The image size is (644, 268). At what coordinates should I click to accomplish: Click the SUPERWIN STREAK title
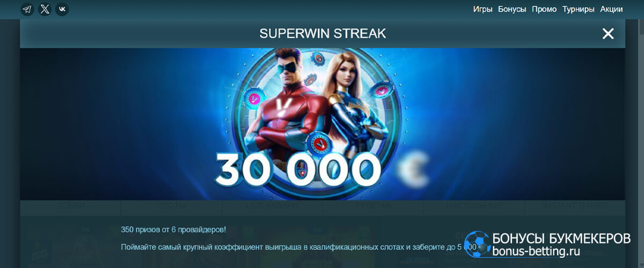(x=323, y=34)
